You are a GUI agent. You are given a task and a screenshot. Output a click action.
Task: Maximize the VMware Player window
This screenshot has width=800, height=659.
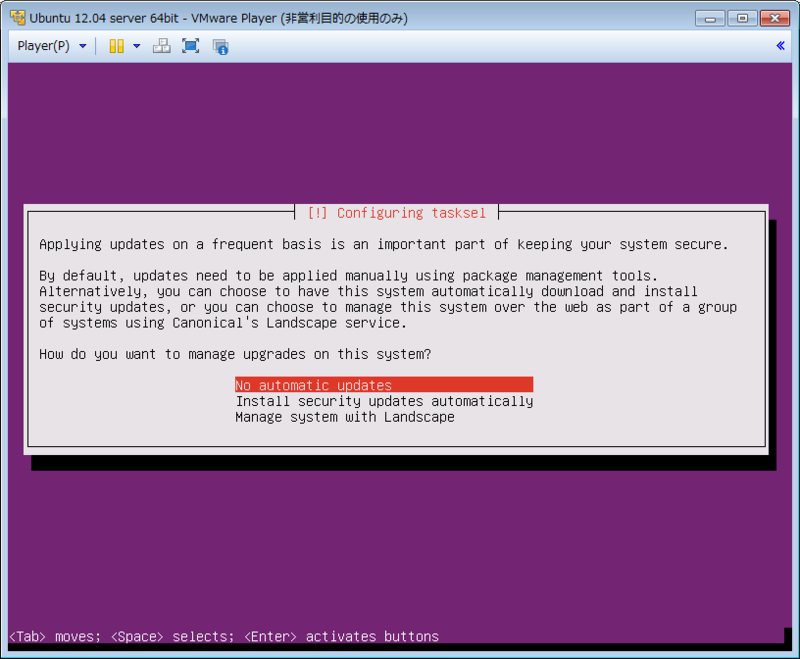[742, 18]
